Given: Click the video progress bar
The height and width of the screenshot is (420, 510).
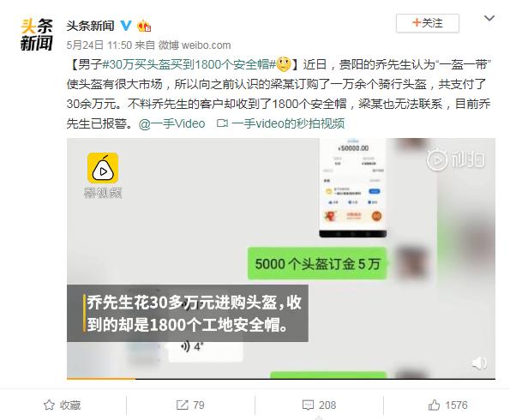Looking at the screenshot, I should tap(281, 379).
